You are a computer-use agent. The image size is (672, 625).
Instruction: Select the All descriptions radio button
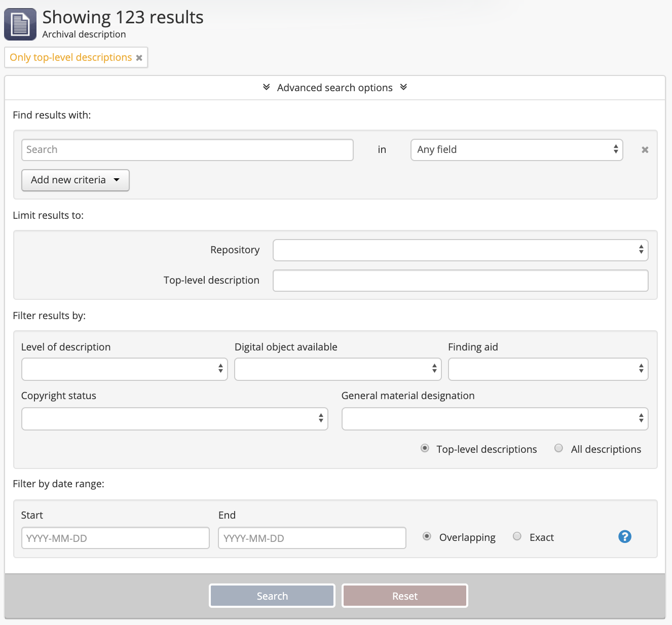558,448
